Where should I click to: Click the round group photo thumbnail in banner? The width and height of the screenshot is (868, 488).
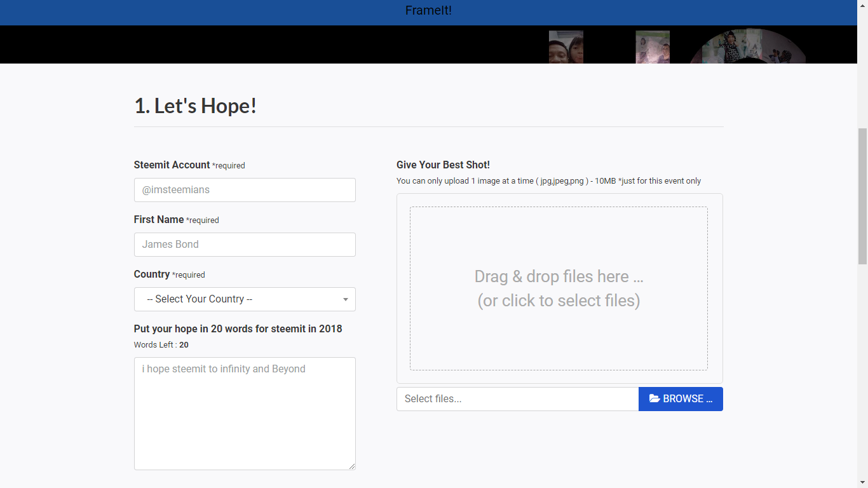(747, 46)
